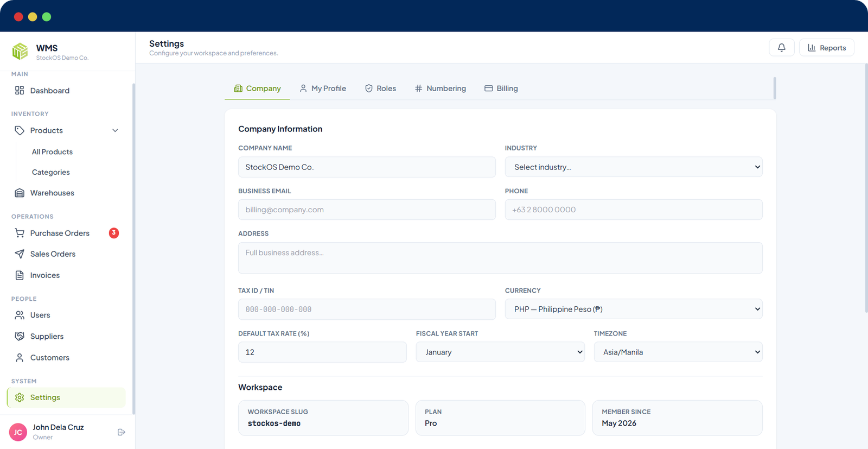
Task: Click the Phone input field
Action: click(634, 210)
